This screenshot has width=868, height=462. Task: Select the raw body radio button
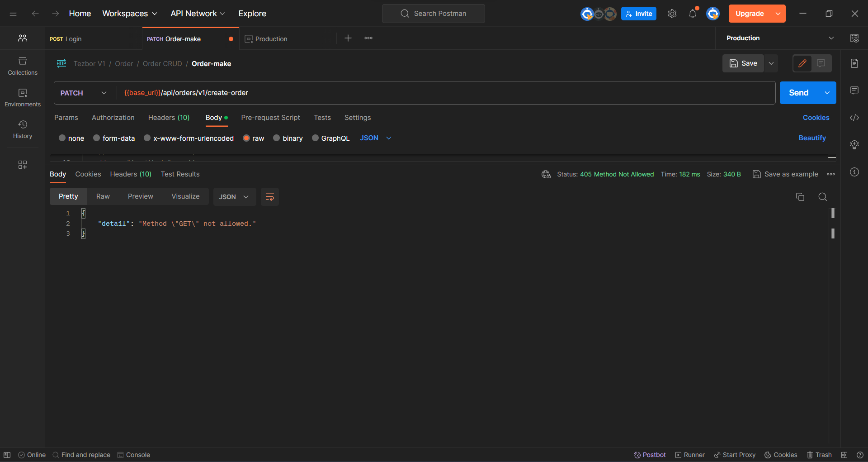[x=246, y=138]
